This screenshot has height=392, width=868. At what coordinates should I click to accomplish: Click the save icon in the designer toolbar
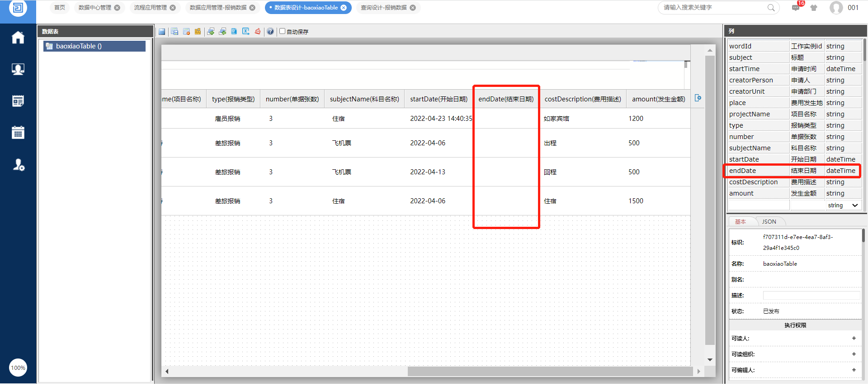tap(162, 32)
